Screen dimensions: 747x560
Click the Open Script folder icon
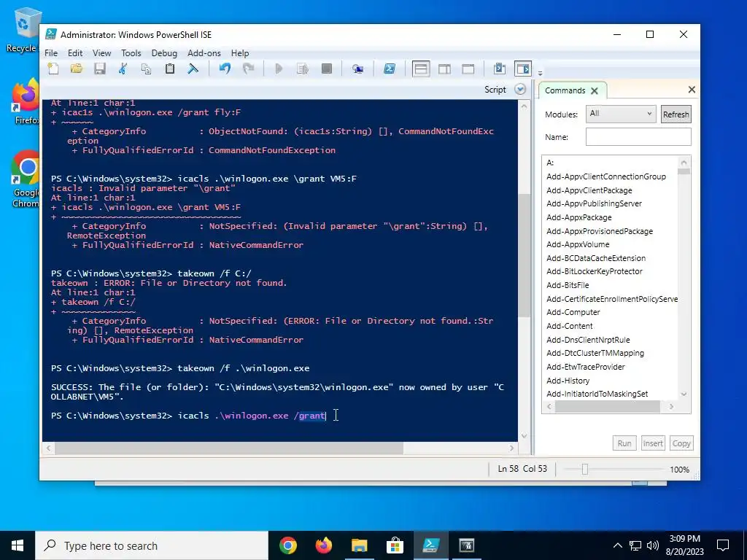(x=76, y=69)
